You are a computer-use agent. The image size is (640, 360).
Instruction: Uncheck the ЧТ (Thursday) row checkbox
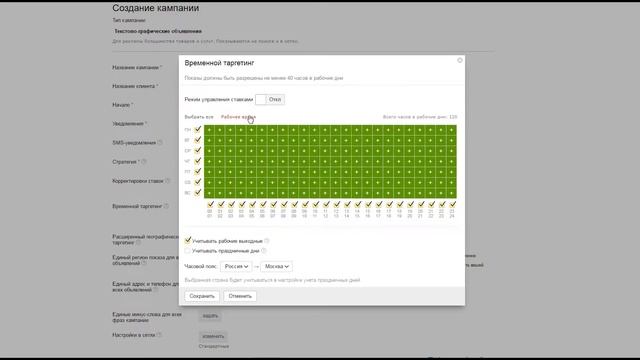pyautogui.click(x=198, y=161)
